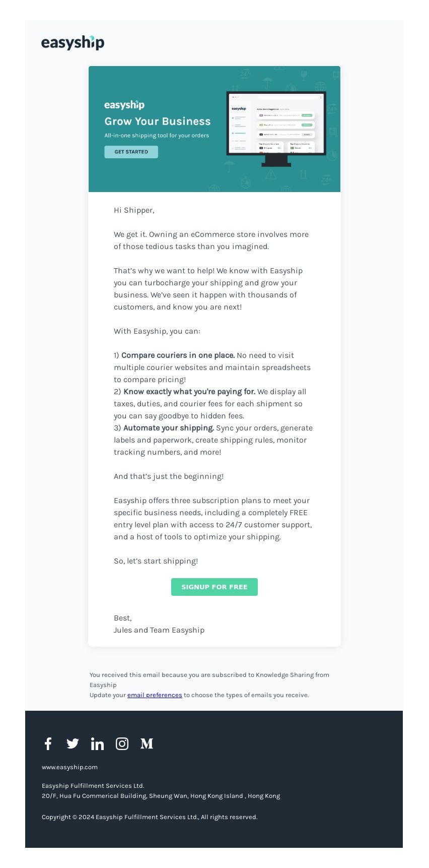
Task: Open the Facebook icon in footer
Action: [48, 743]
